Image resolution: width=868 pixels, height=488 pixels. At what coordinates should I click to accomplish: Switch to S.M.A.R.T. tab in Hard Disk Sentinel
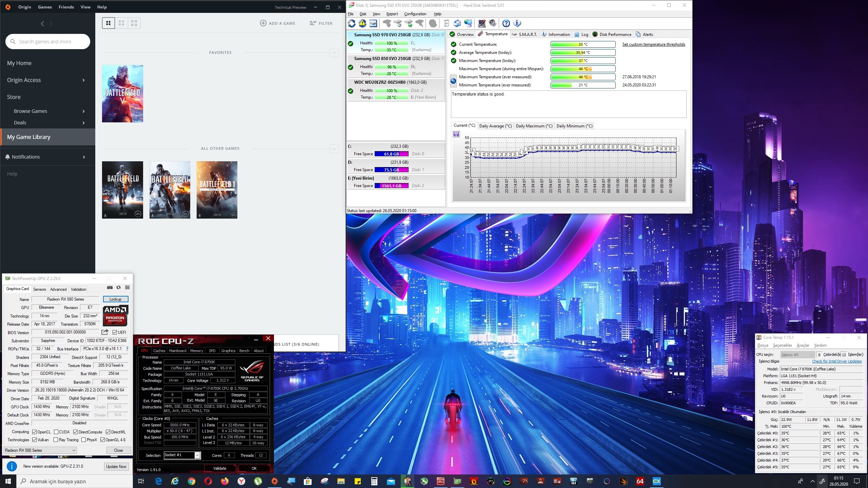click(524, 34)
